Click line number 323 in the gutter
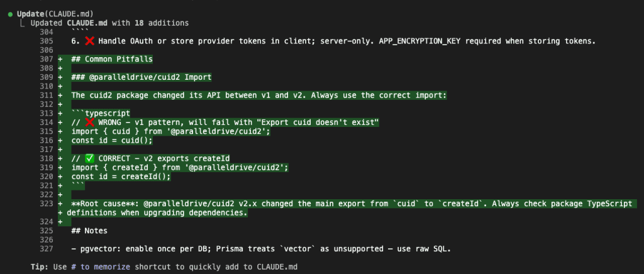 (45, 204)
